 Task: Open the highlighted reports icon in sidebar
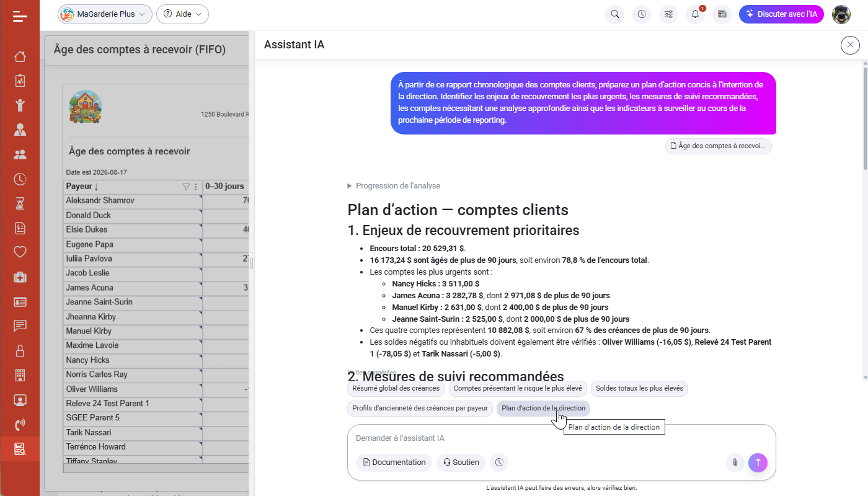20,449
